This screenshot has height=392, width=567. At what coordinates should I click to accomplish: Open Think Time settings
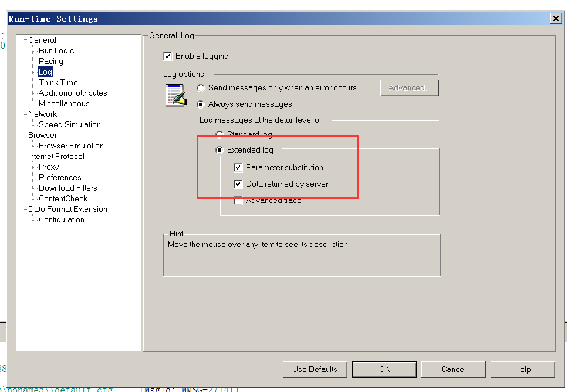tap(58, 83)
